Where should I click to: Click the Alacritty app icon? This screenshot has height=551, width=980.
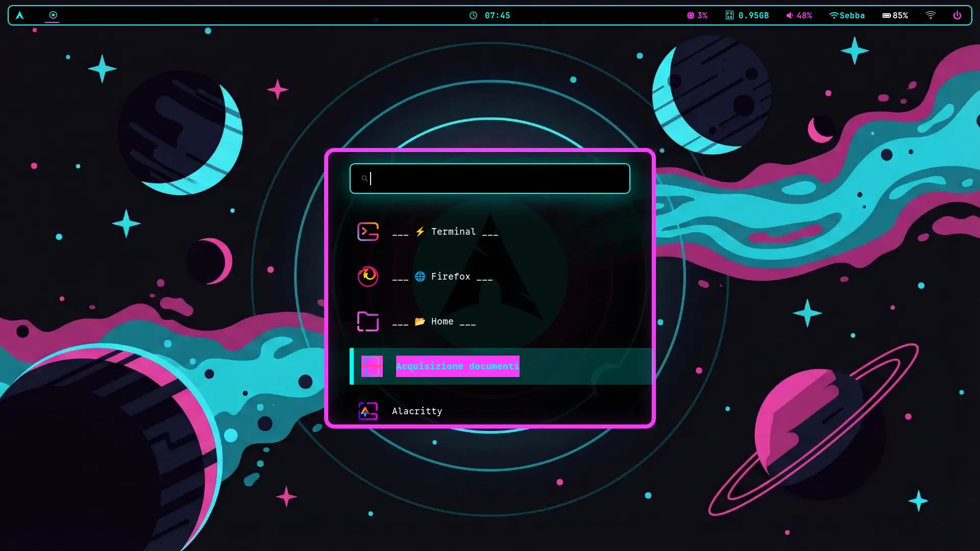tap(367, 411)
